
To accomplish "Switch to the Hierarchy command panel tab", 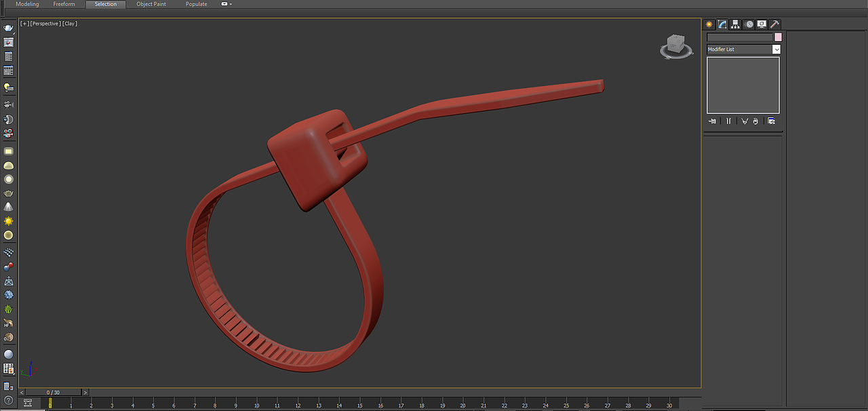I will pos(736,24).
